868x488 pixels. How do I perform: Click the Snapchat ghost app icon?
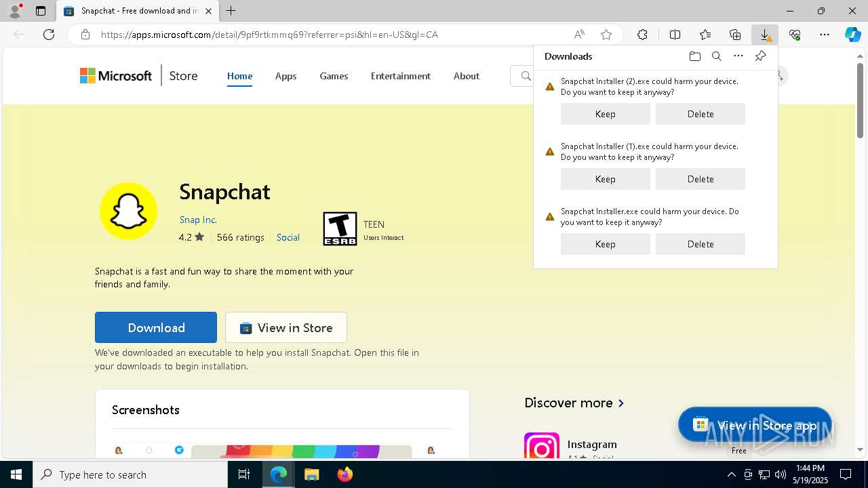tap(129, 211)
